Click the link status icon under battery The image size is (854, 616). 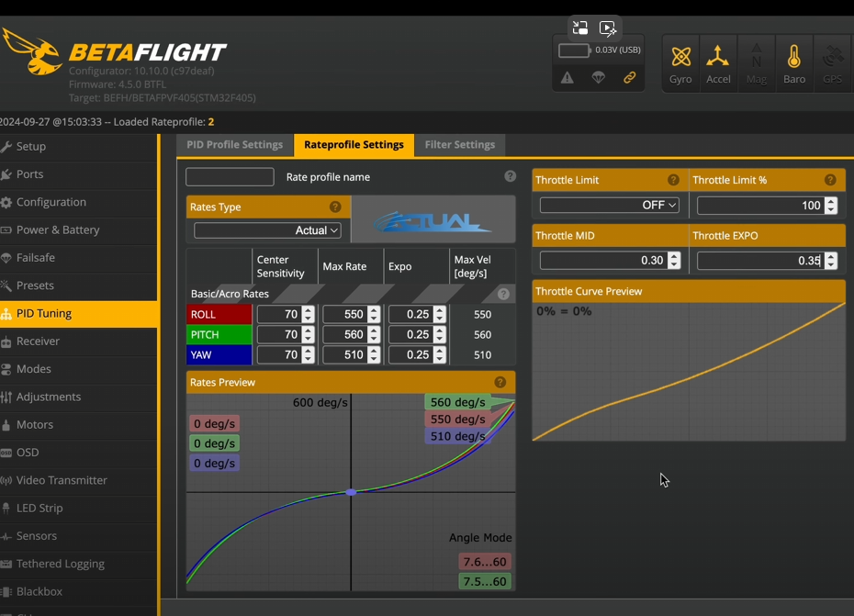[630, 78]
